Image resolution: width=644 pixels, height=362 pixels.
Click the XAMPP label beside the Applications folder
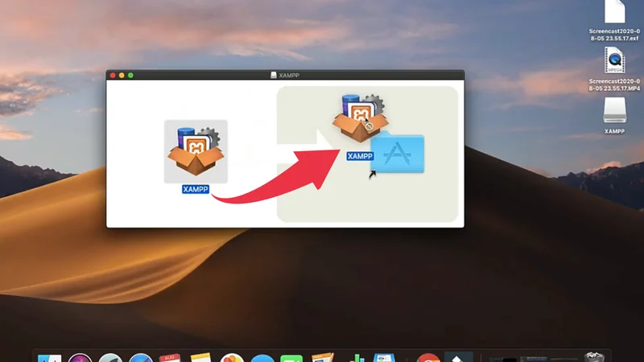click(359, 156)
